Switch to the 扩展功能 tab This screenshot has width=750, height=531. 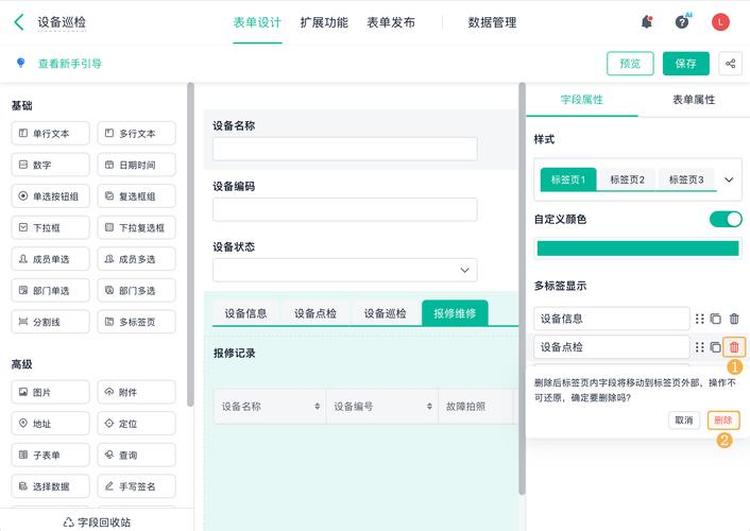click(x=324, y=22)
